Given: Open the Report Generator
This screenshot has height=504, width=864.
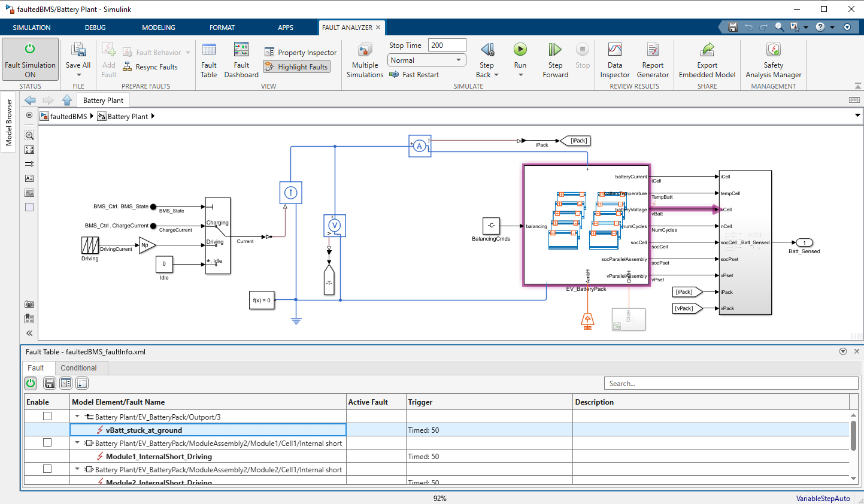Looking at the screenshot, I should tap(653, 60).
